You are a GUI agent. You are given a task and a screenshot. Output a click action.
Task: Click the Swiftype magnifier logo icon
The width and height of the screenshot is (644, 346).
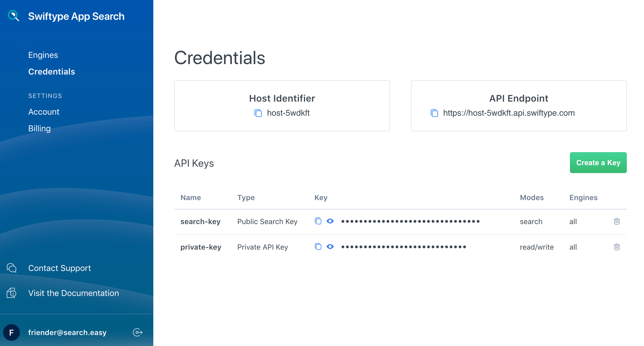pyautogui.click(x=13, y=16)
